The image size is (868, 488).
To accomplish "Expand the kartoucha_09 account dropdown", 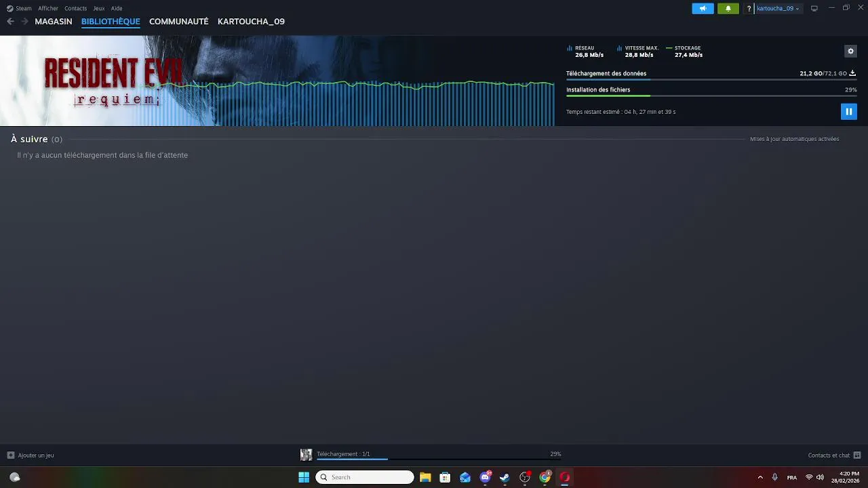I will click(x=778, y=9).
